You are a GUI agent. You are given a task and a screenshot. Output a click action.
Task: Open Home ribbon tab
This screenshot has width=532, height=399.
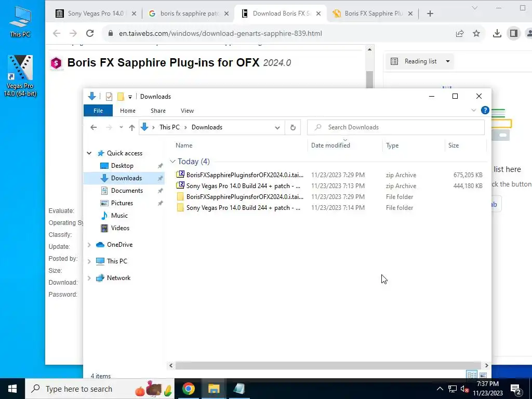(x=128, y=111)
